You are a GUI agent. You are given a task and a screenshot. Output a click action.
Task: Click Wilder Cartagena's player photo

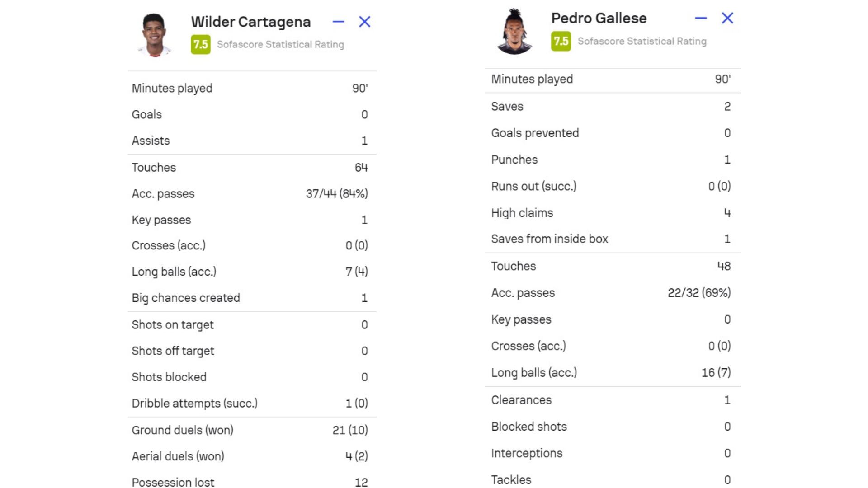[154, 35]
